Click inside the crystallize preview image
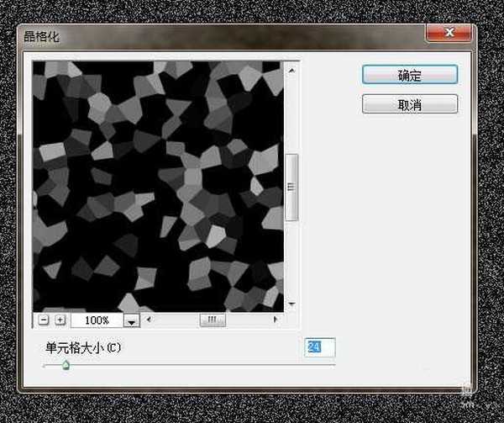The image size is (504, 423). click(x=158, y=185)
